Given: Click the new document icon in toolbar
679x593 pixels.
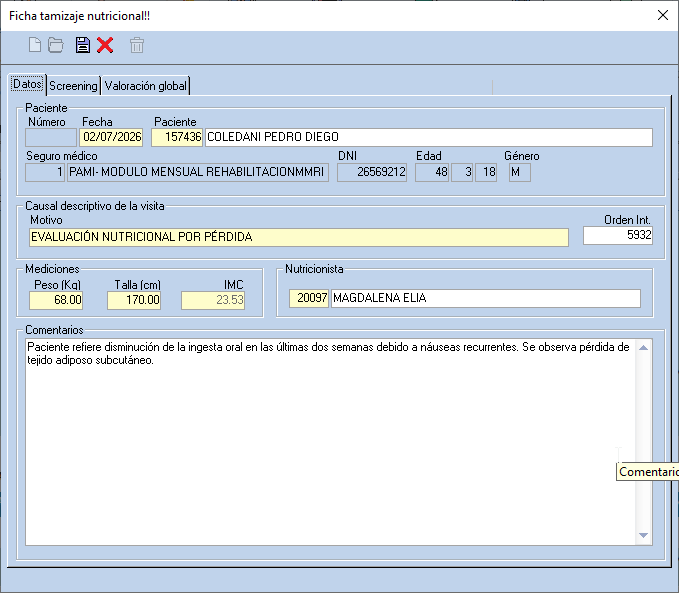Looking at the screenshot, I should 35,45.
